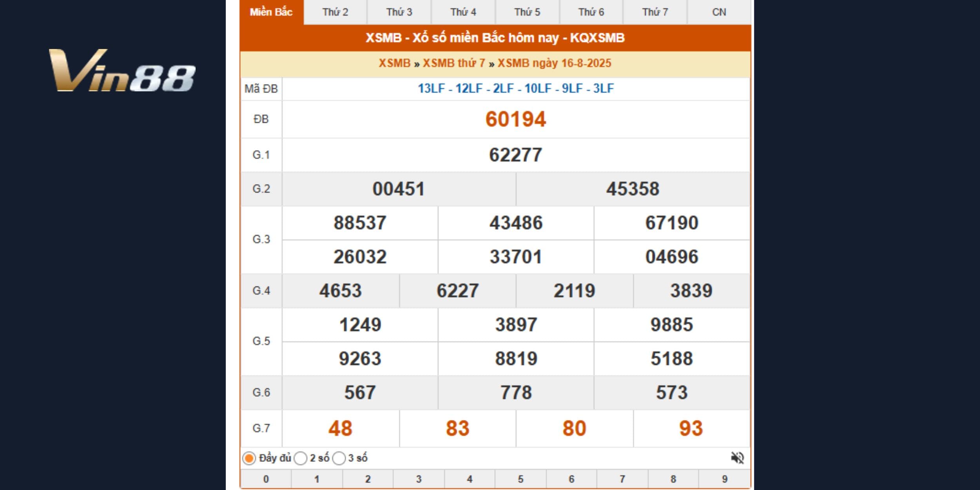The width and height of the screenshot is (980, 490).
Task: Click the G.6 result 567
Action: pos(360,393)
